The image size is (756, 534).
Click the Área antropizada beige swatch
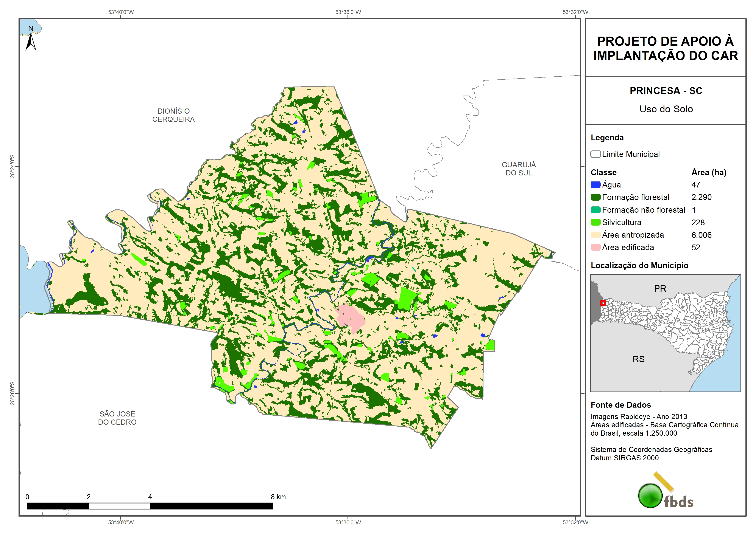[x=595, y=235]
